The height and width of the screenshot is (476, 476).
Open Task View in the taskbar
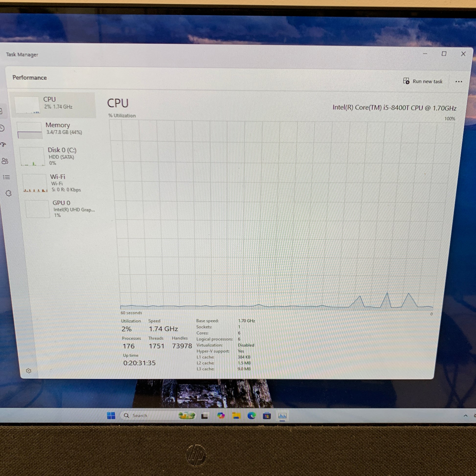204,416
